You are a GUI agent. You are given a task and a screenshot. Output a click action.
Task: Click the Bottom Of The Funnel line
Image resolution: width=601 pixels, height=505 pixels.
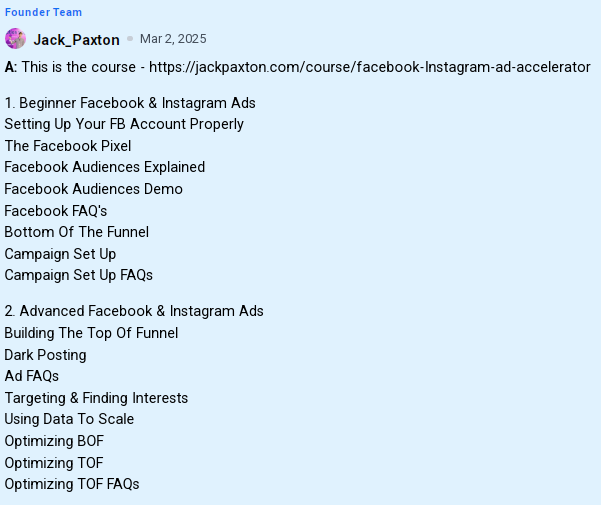click(x=77, y=232)
